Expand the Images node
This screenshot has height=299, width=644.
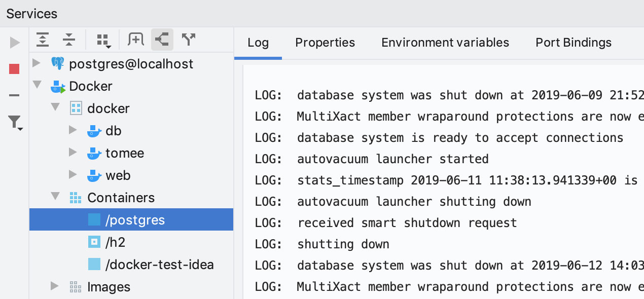[x=54, y=286]
